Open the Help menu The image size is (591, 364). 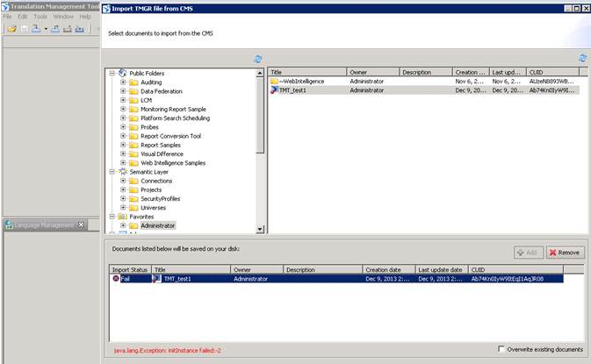(85, 17)
